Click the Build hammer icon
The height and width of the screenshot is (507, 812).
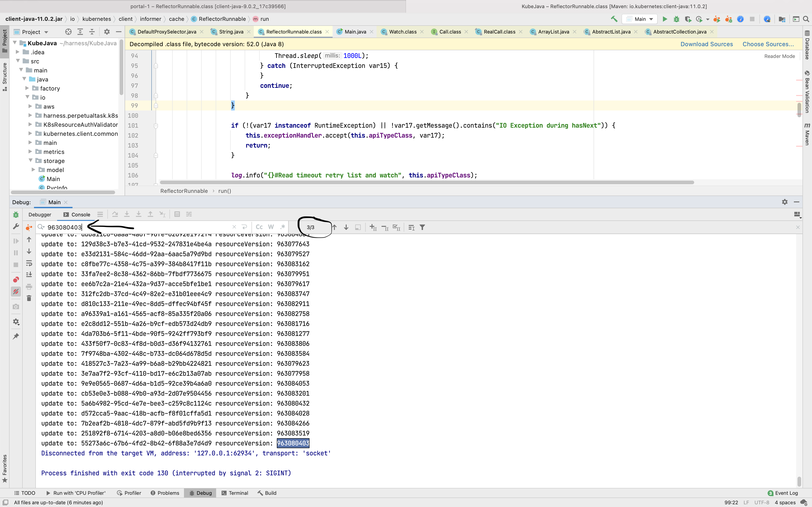coord(614,19)
